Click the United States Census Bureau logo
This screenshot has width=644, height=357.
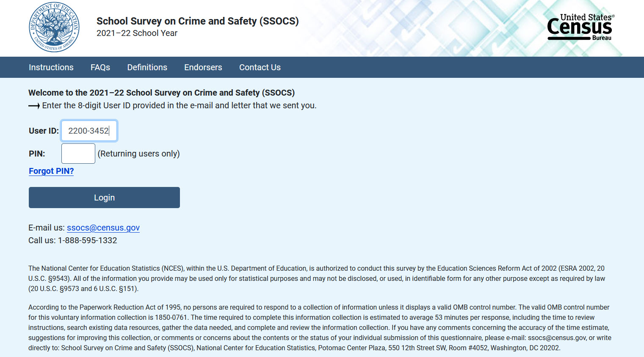coord(580,27)
